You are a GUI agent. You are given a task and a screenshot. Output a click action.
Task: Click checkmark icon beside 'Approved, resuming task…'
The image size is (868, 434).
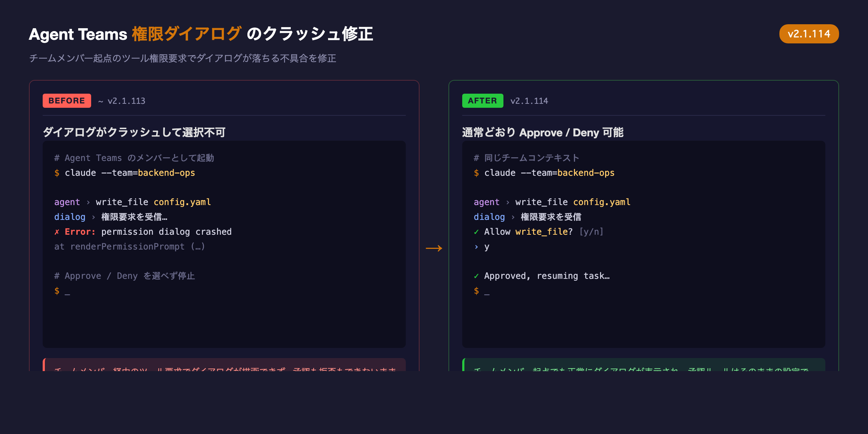476,276
